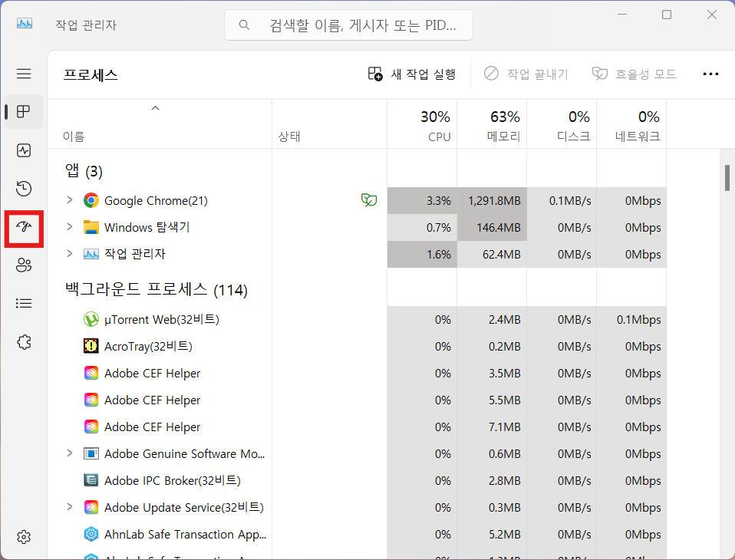Select the Adobe CEF Helper 7.1MB row
Screen dimensions: 735x560
click(x=358, y=427)
